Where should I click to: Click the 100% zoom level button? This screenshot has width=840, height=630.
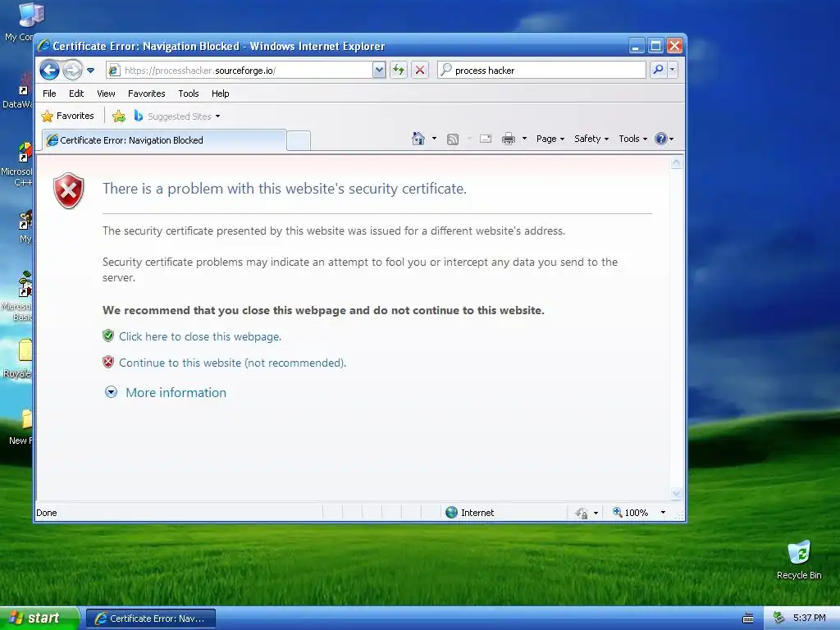(631, 513)
